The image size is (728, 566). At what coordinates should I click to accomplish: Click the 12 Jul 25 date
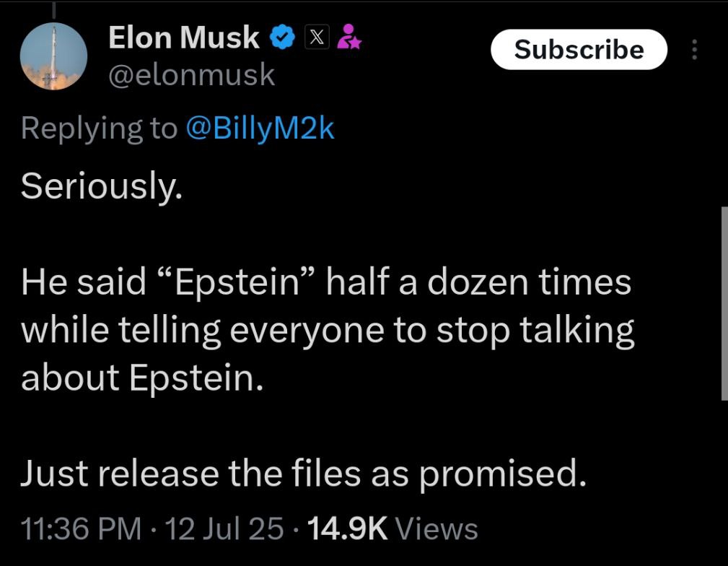coord(224,528)
